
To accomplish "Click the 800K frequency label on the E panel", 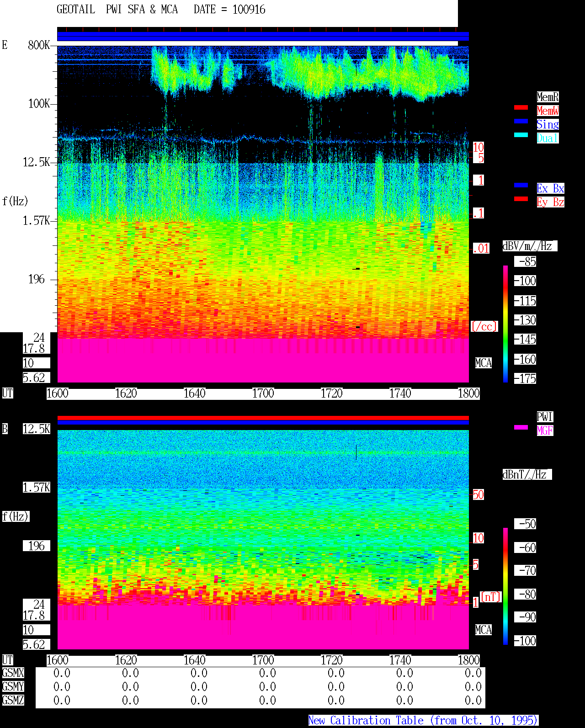I will (39, 45).
